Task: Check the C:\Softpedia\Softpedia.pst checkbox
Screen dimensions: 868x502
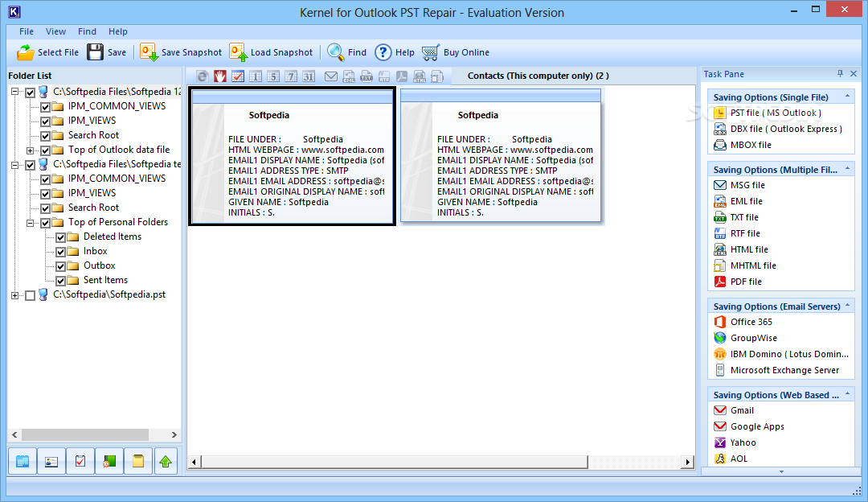Action: coord(31,295)
